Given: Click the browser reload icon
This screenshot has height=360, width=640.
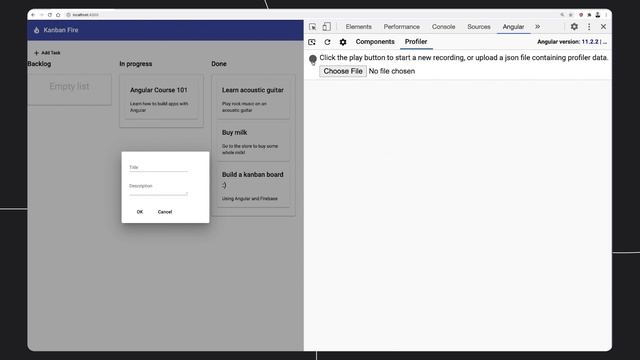Looking at the screenshot, I should click(50, 15).
